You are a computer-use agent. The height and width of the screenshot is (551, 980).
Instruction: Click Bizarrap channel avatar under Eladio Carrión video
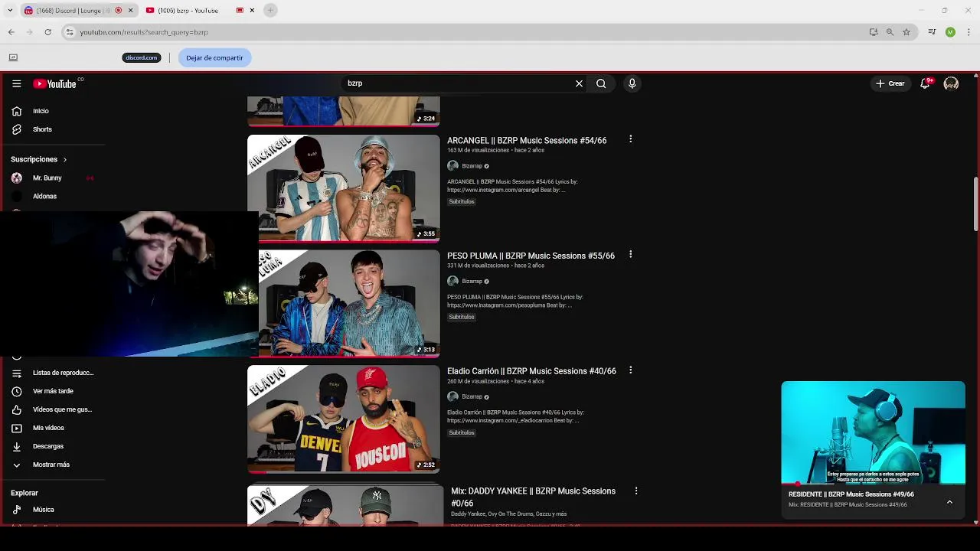click(x=452, y=396)
